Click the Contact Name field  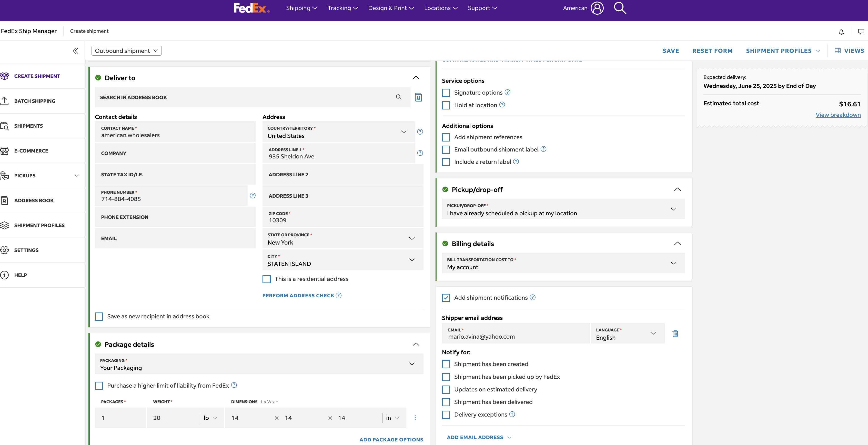175,132
